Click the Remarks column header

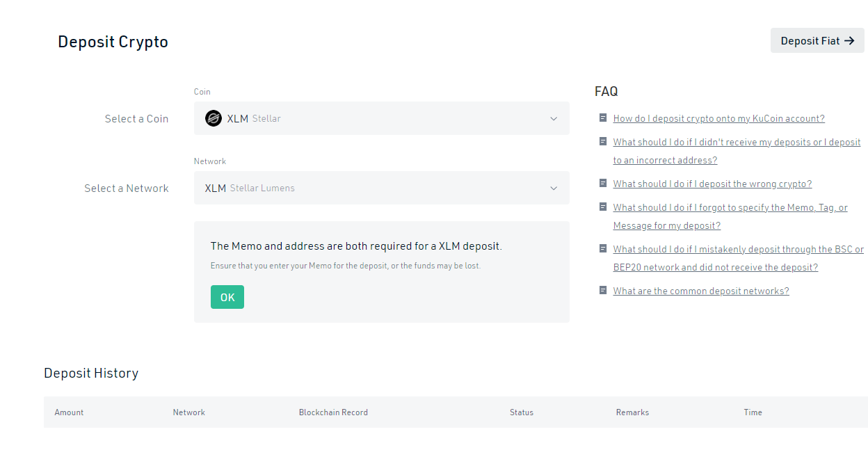[x=632, y=412]
